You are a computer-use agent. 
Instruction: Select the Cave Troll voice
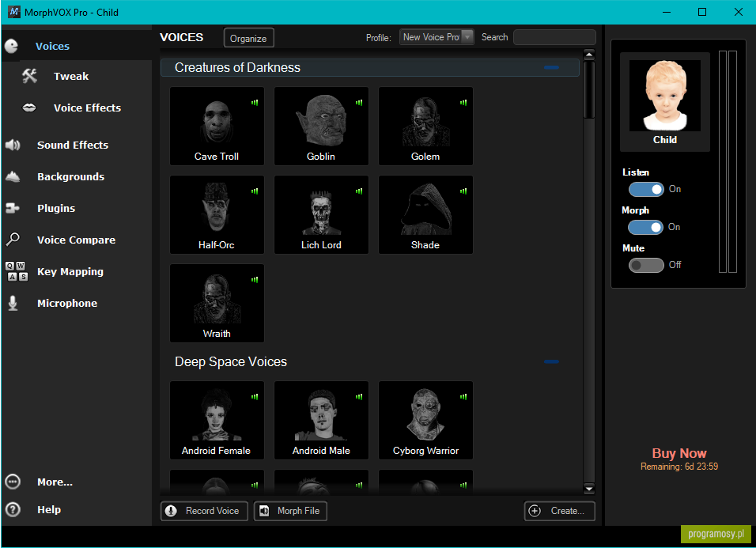pyautogui.click(x=217, y=126)
